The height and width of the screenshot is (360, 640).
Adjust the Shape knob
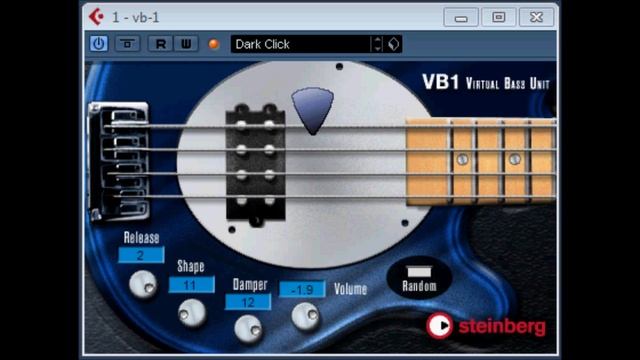tap(192, 312)
